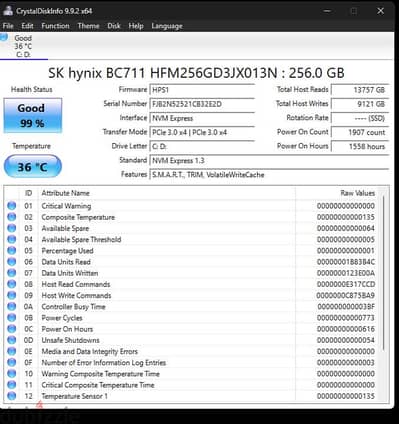This screenshot has height=424, width=399.
Task: Maximize the CrystalDiskInfo window
Action: point(354,11)
